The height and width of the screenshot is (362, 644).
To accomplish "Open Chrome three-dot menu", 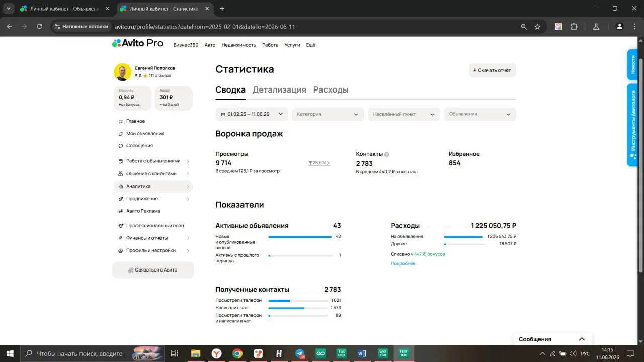I will [x=634, y=27].
